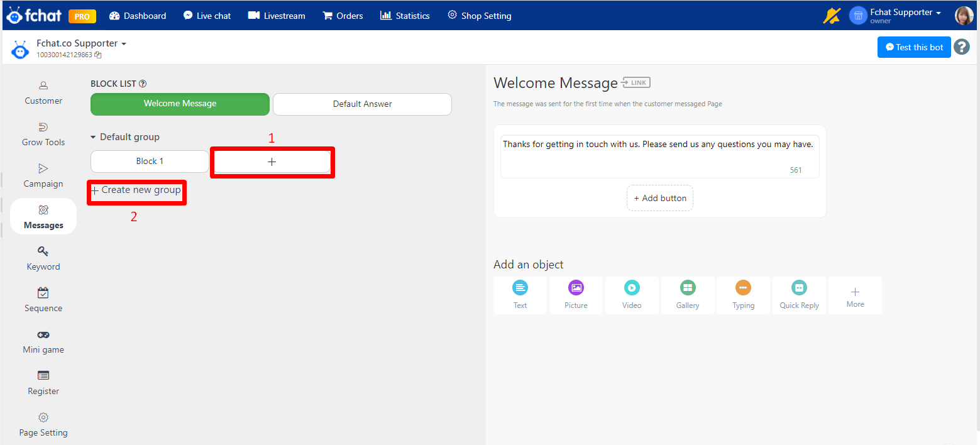Click into the welcome message text box
Screen dimensions: 980x445
coord(659,157)
